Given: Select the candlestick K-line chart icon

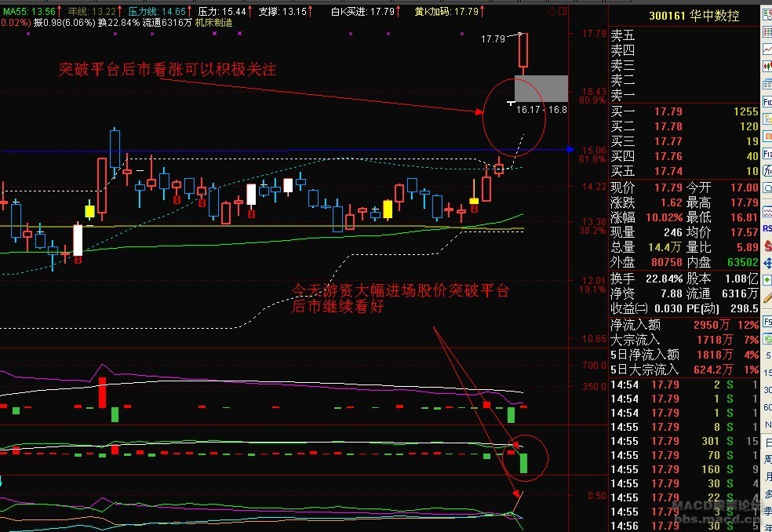Looking at the screenshot, I should pyautogui.click(x=767, y=65).
